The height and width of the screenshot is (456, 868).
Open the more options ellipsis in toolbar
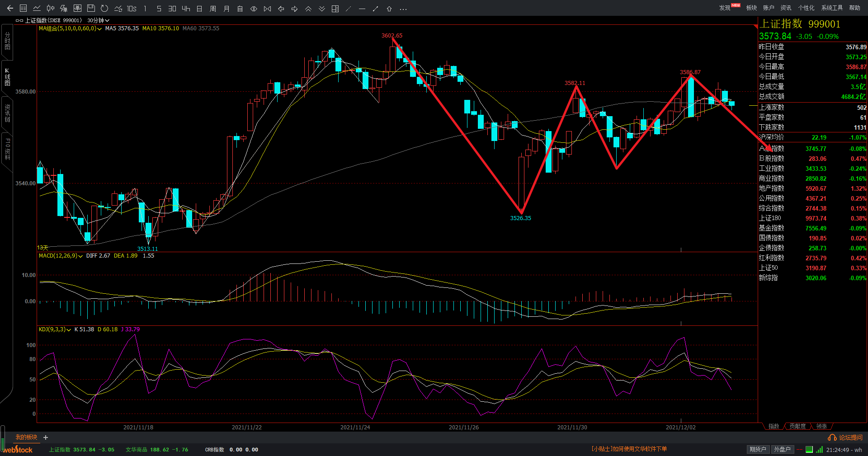[x=403, y=9]
